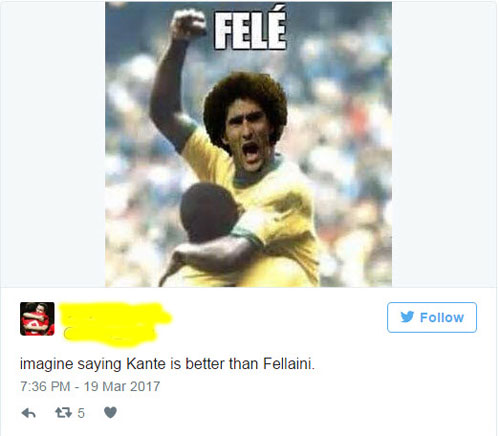The height and width of the screenshot is (436, 500).
Task: Open the tweet timestamp 7:36 PM
Action: pos(45,387)
